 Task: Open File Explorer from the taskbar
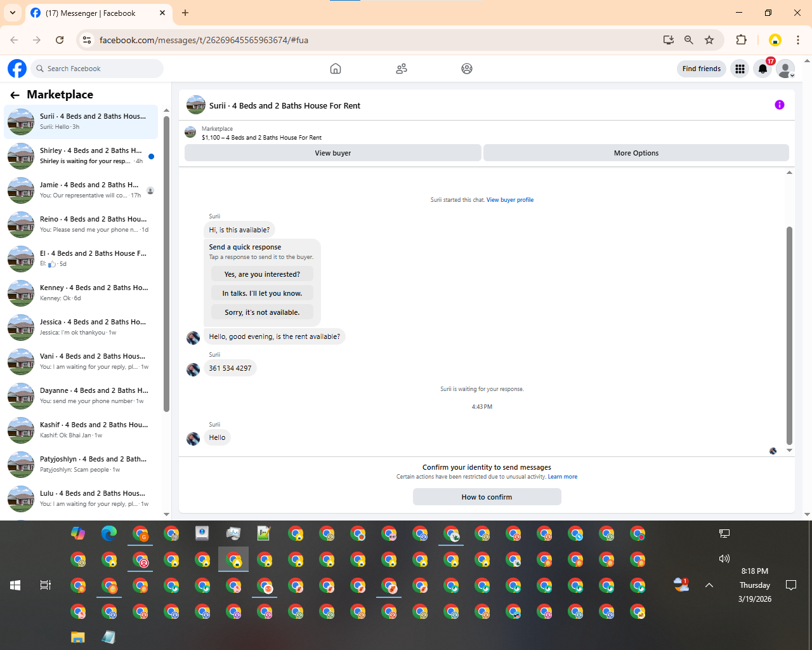coord(77,637)
